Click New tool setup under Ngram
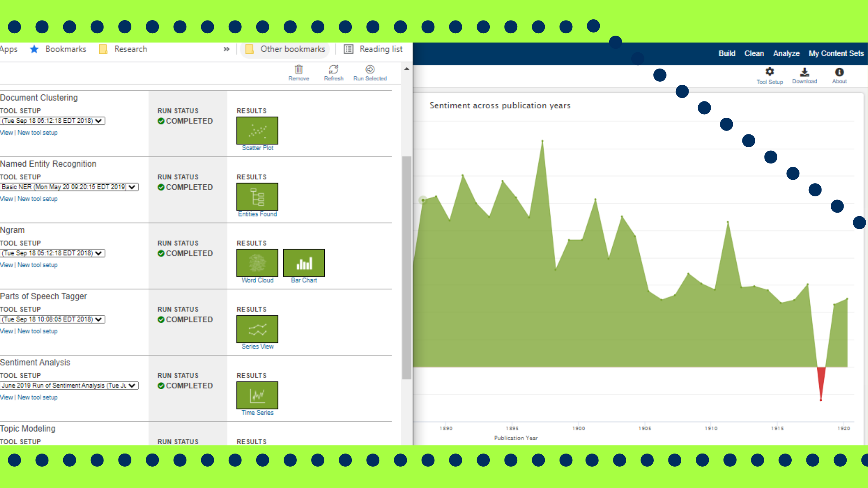The image size is (868, 488). [x=37, y=265]
